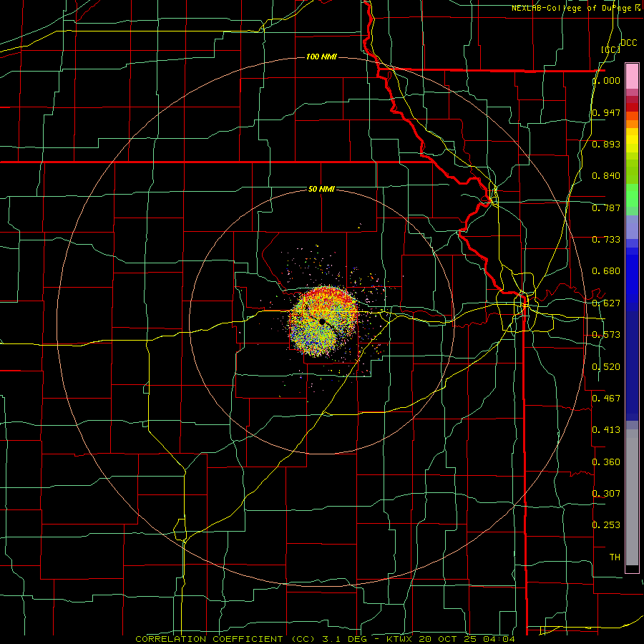The image size is (644, 644).
Task: Select the 0.733 legend value
Action: (x=606, y=240)
